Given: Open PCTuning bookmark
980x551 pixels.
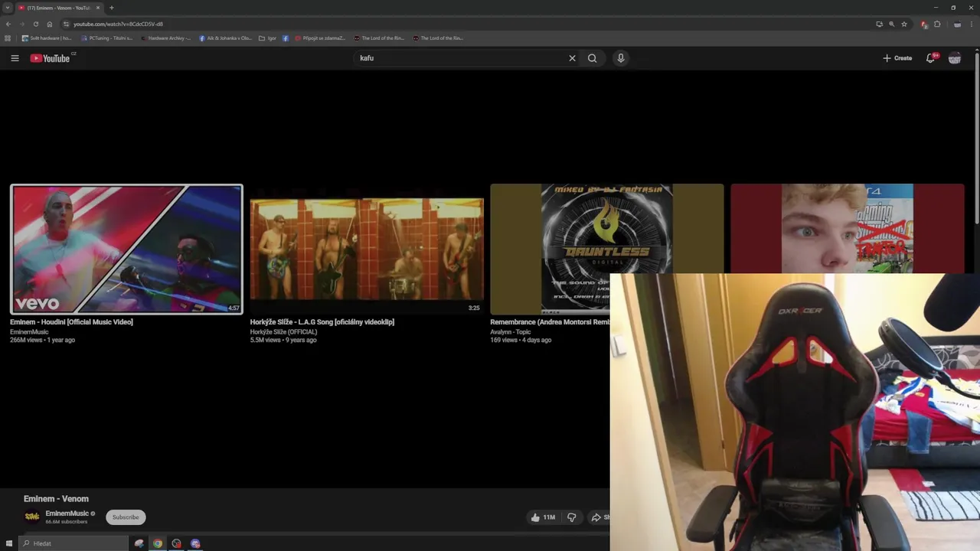Looking at the screenshot, I should [106, 38].
